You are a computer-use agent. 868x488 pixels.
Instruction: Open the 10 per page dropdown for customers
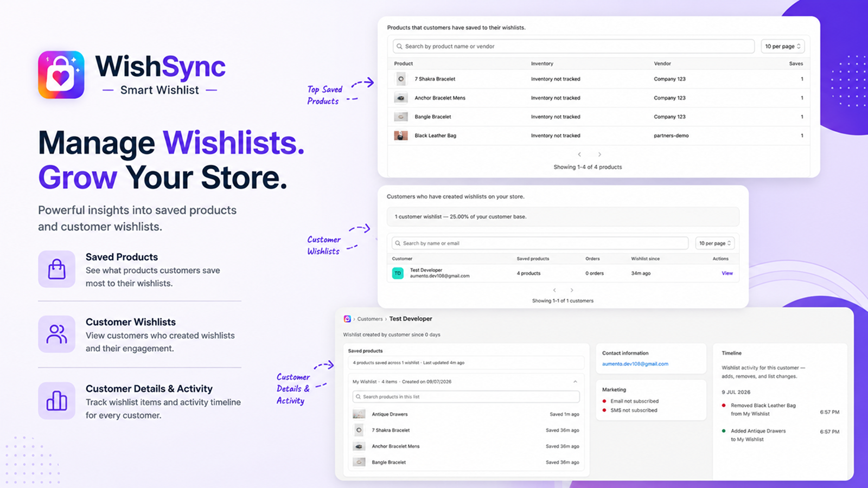tap(715, 243)
